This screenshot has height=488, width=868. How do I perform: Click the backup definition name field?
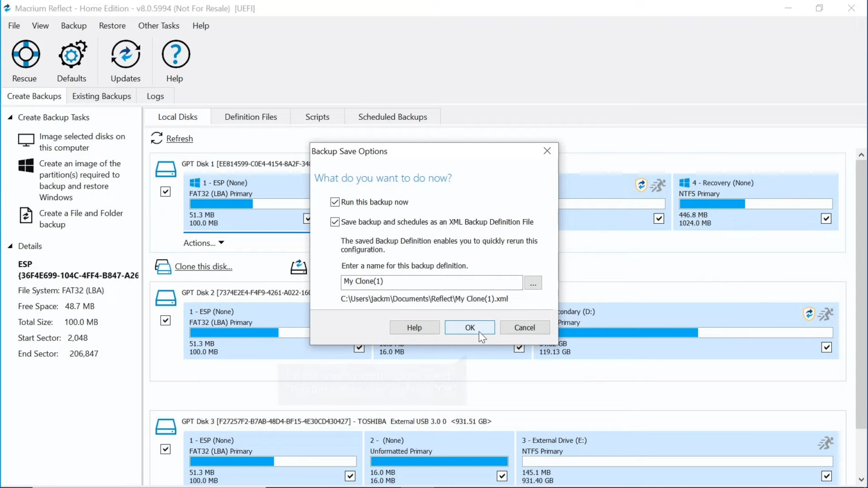point(431,282)
